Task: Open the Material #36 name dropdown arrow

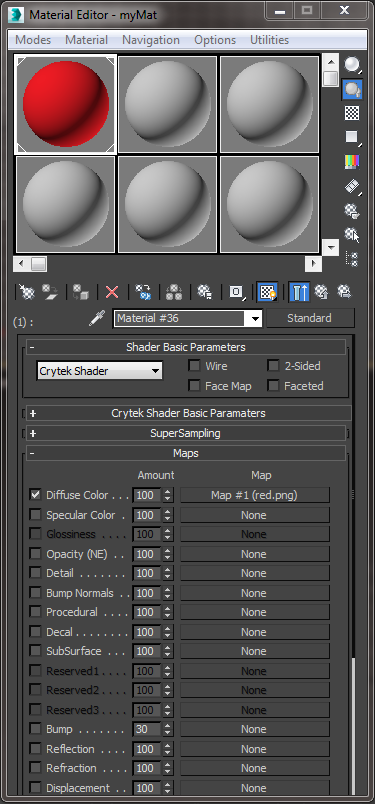Action: pos(255,318)
